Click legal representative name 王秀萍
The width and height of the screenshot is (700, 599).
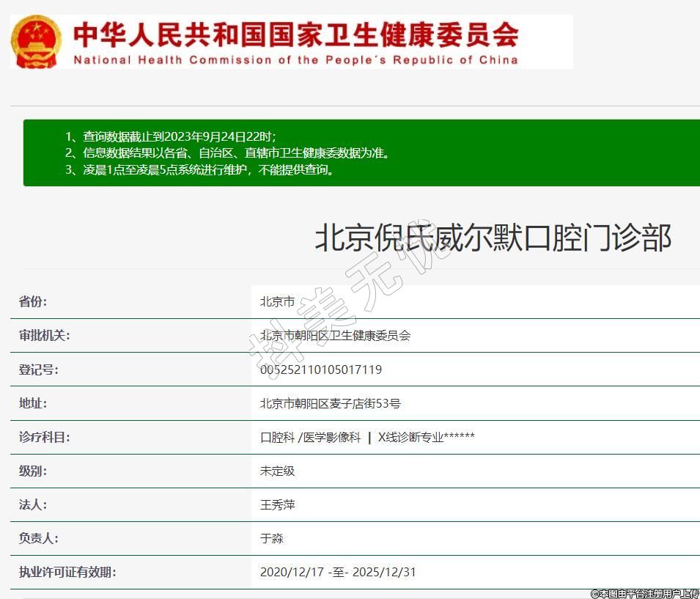[x=277, y=504]
